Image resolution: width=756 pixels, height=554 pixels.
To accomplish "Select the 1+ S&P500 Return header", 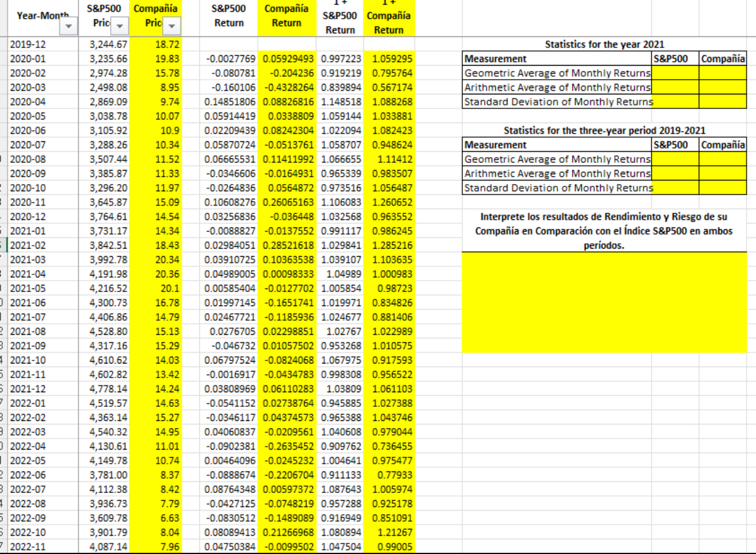I will pyautogui.click(x=340, y=16).
